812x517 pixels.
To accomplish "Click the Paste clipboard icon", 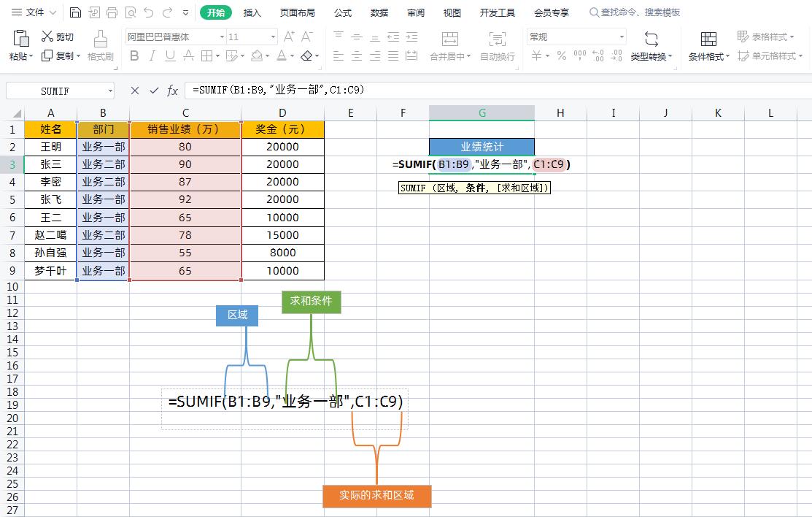I will tap(20, 39).
